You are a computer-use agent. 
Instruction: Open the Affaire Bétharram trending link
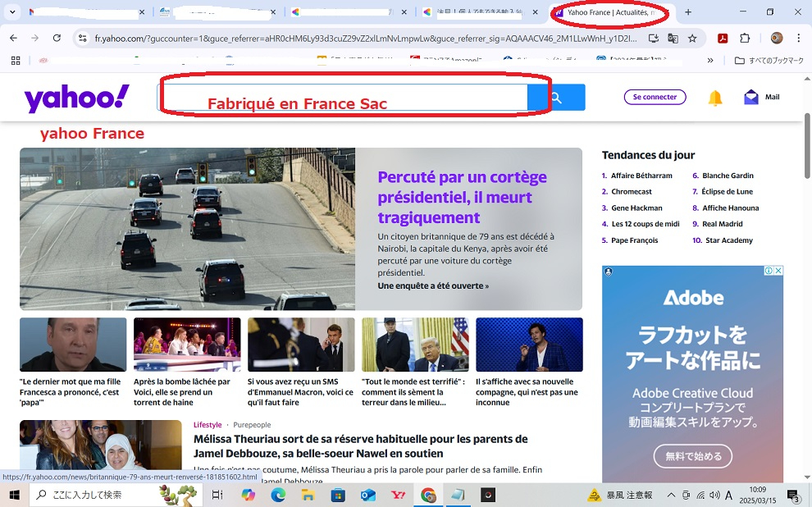(641, 176)
